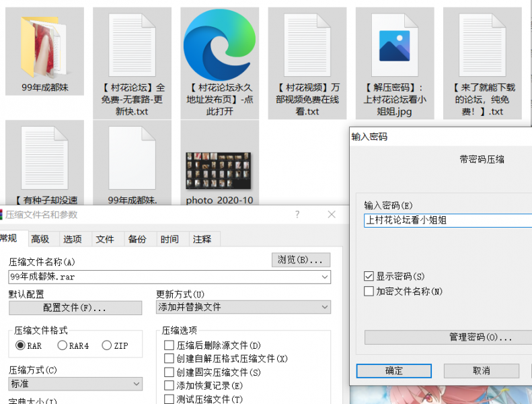Uncheck the 显示密码 checkbox
The height and width of the screenshot is (404, 532).
point(369,277)
